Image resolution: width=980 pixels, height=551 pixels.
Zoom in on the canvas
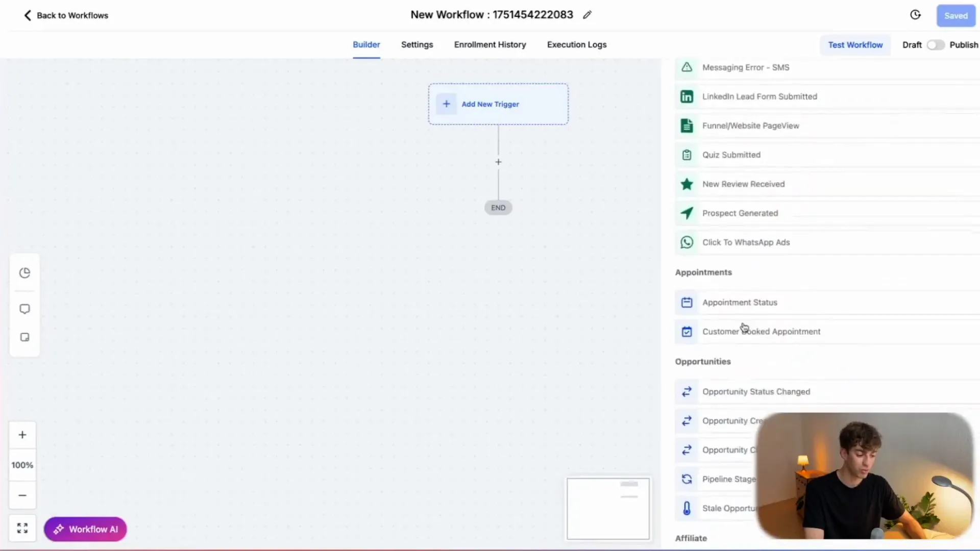tap(22, 435)
